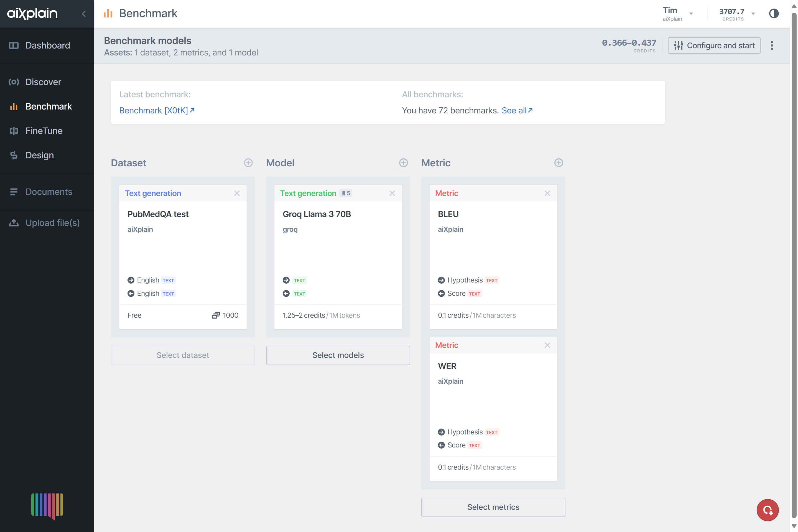Screen dimensions: 798x532
Task: Open the red chat support bubble
Action: (x=768, y=510)
